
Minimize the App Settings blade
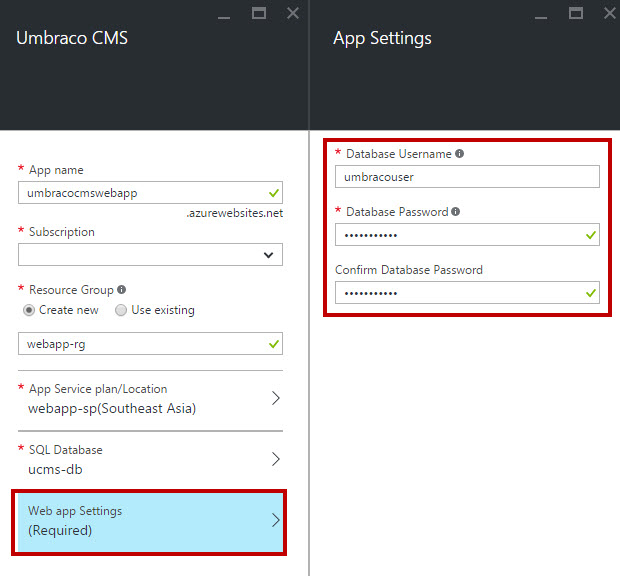click(x=541, y=17)
